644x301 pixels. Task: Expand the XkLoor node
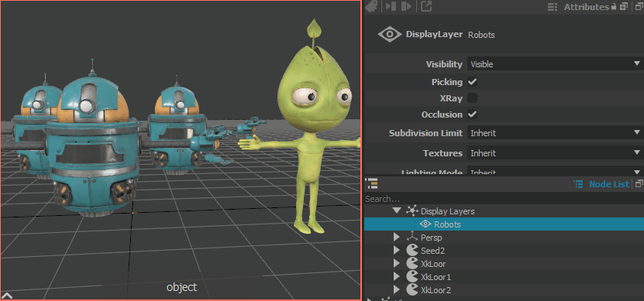point(396,263)
